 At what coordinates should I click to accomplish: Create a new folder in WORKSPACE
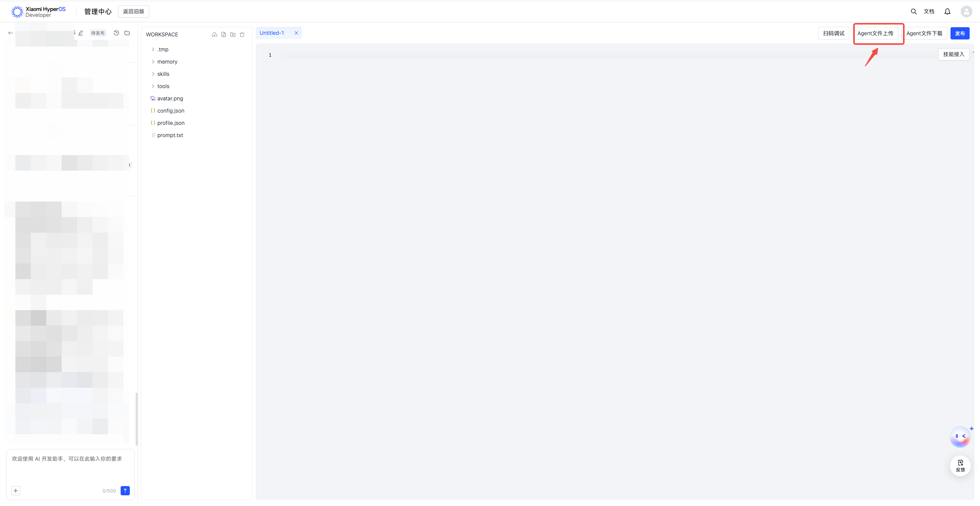pyautogui.click(x=233, y=34)
